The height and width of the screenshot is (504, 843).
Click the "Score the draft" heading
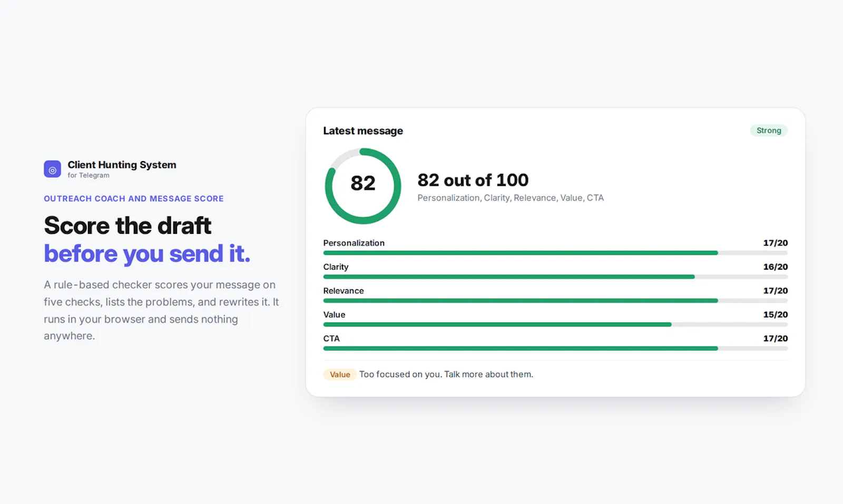(128, 225)
